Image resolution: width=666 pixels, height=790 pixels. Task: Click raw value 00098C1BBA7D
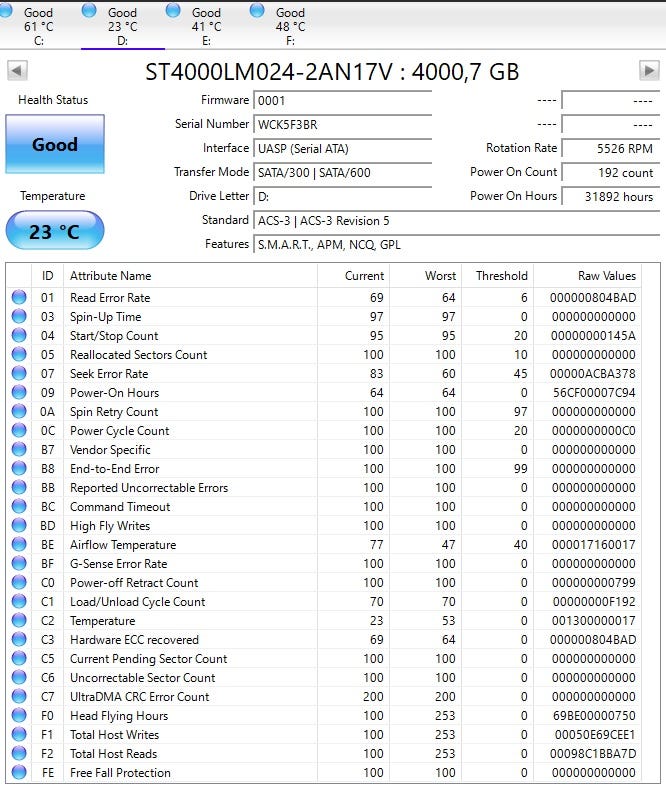coord(593,754)
